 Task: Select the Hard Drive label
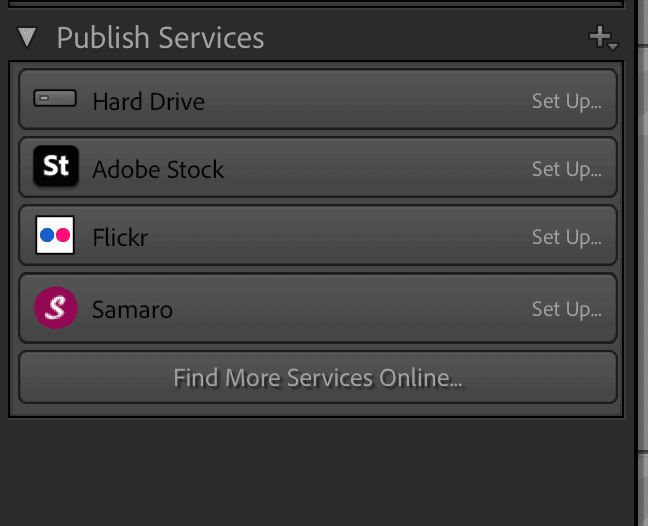pyautogui.click(x=148, y=102)
